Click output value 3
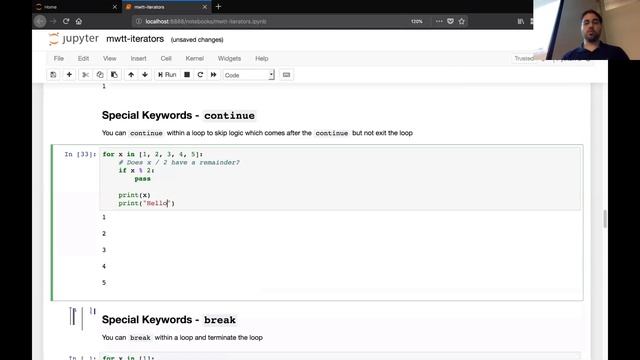Image resolution: width=640 pixels, height=360 pixels. pos(104,250)
